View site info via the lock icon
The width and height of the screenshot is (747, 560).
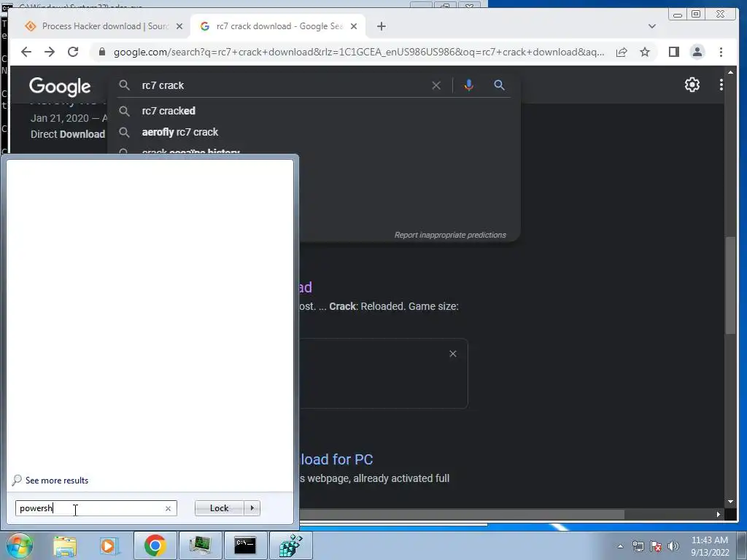point(102,52)
